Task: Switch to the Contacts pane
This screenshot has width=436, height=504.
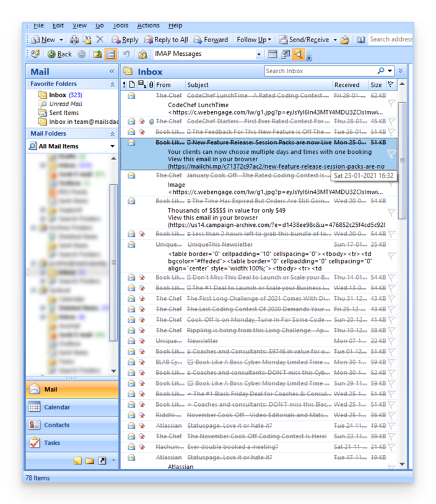Action: tap(72, 425)
